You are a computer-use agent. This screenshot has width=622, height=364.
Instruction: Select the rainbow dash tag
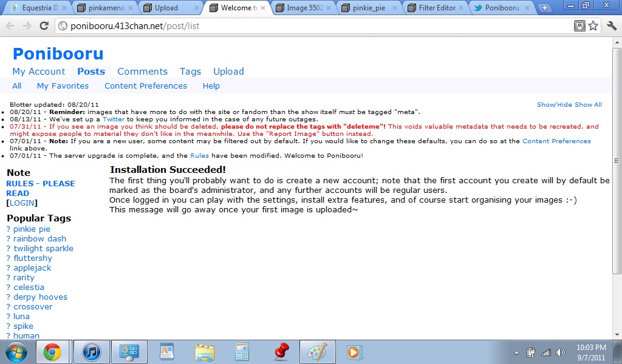pos(39,239)
